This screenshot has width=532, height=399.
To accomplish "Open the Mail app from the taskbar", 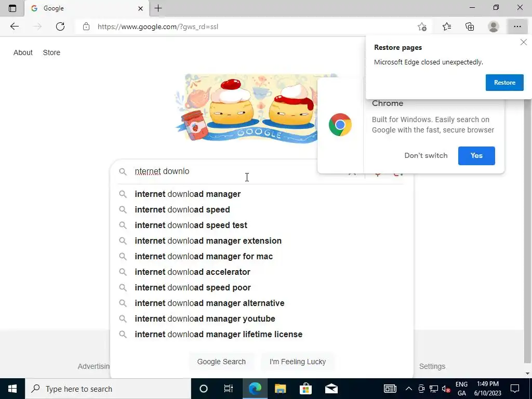I will [331, 389].
